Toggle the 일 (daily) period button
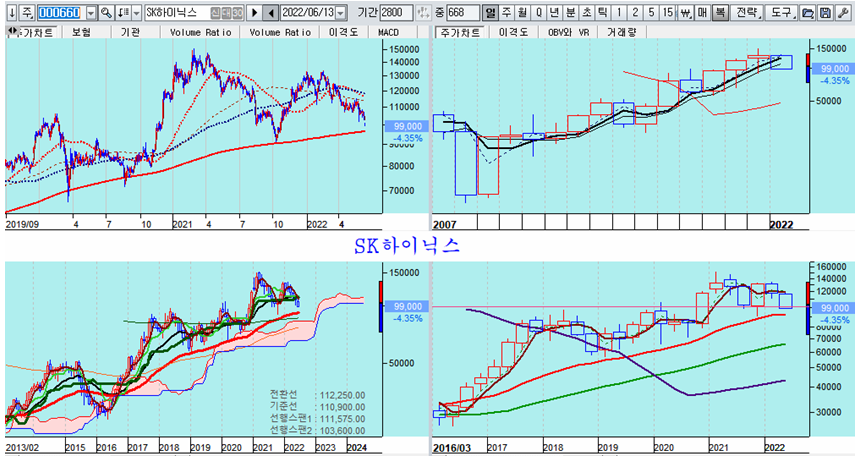 491,13
